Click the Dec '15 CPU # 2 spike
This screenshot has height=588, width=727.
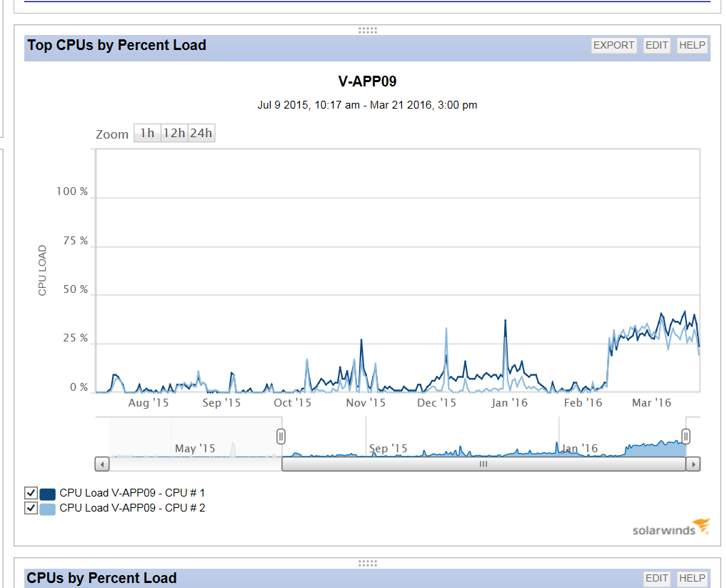tap(446, 329)
